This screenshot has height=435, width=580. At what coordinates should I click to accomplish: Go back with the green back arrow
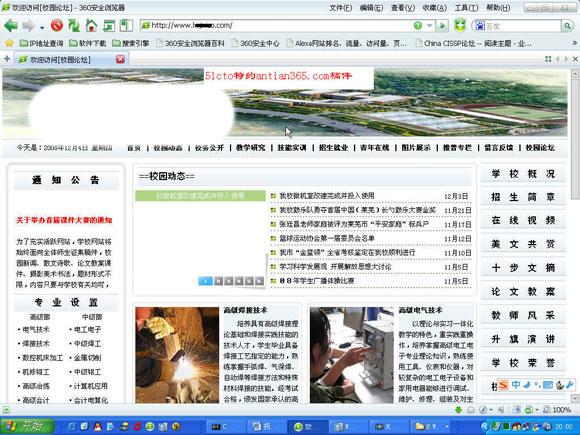(11, 26)
